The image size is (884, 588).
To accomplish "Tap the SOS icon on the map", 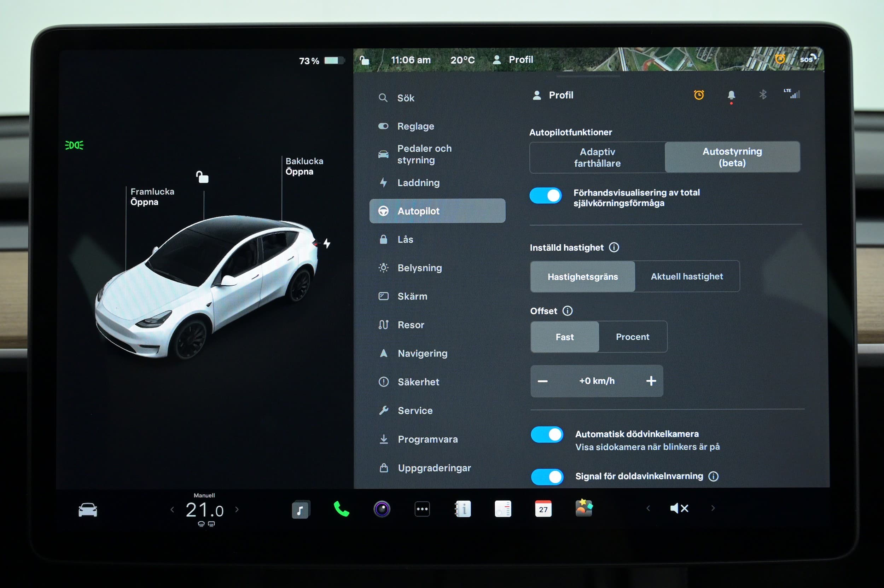I will 808,59.
